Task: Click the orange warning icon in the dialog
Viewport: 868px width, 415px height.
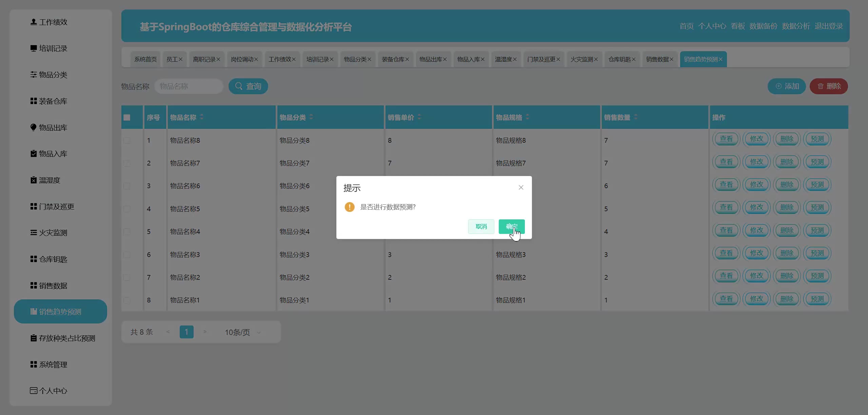Action: click(x=349, y=207)
